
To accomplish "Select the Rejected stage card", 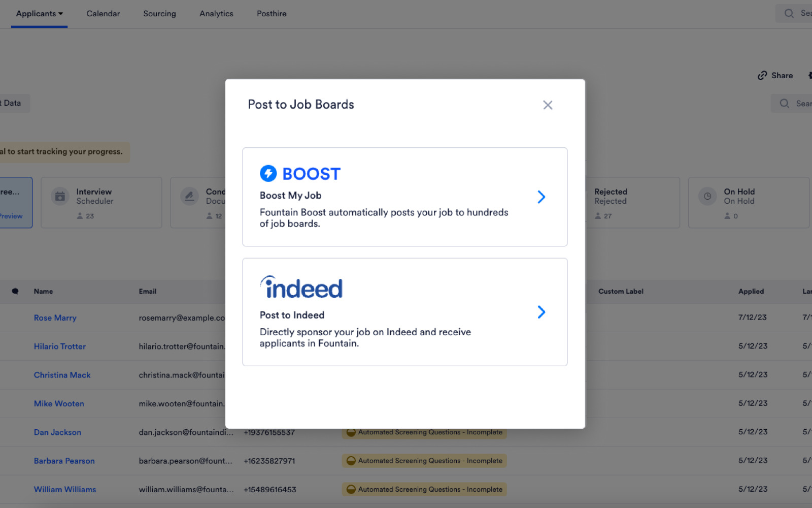I will pyautogui.click(x=633, y=202).
